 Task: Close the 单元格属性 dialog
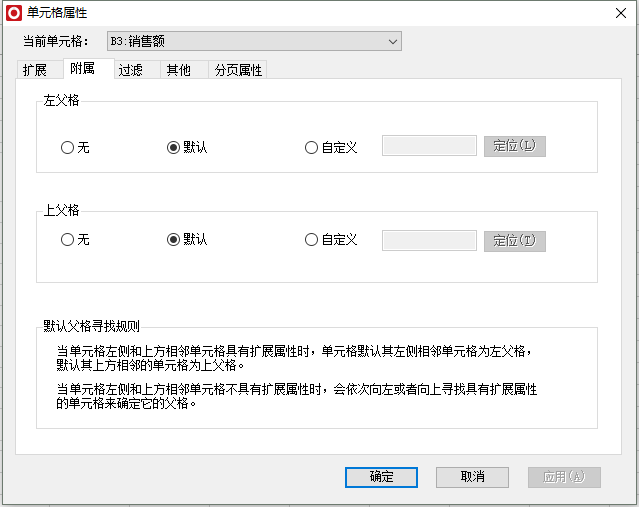(x=621, y=13)
